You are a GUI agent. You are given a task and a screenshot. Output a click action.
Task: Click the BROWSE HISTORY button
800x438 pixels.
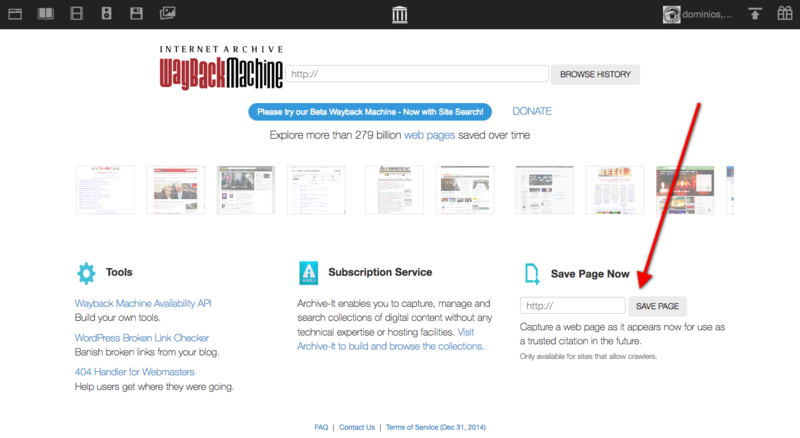[x=595, y=75]
